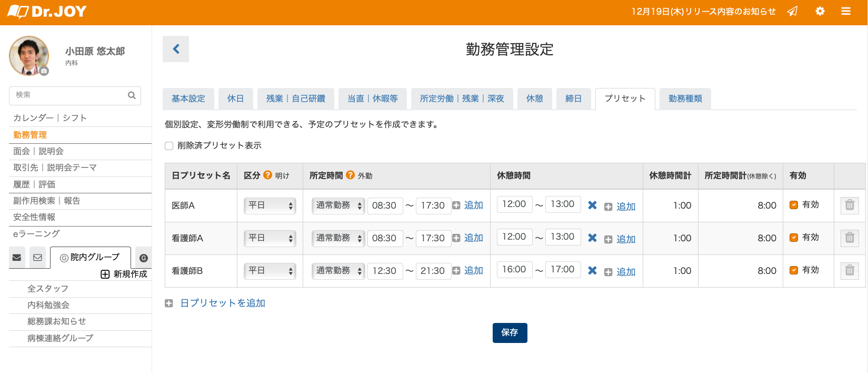Screen dimensions: 868x373
Task: Remove the break time row for 看護師A
Action: coord(592,238)
